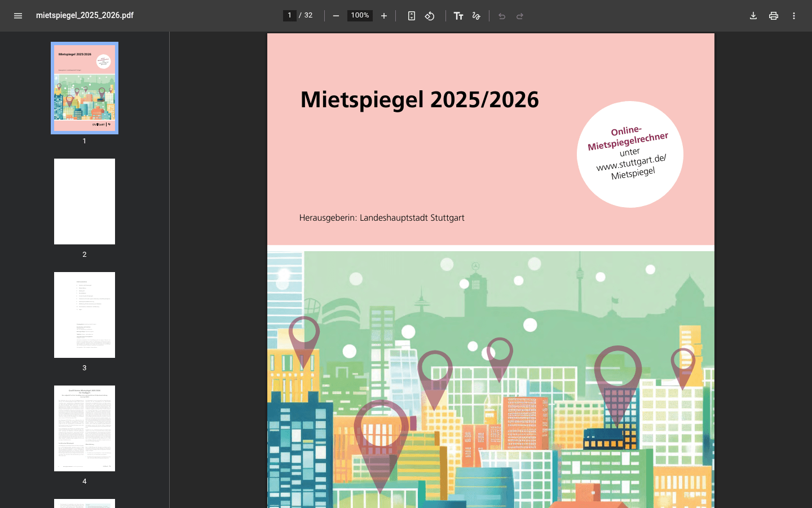Image resolution: width=812 pixels, height=508 pixels.
Task: Zoom in with the plus icon
Action: click(x=384, y=16)
